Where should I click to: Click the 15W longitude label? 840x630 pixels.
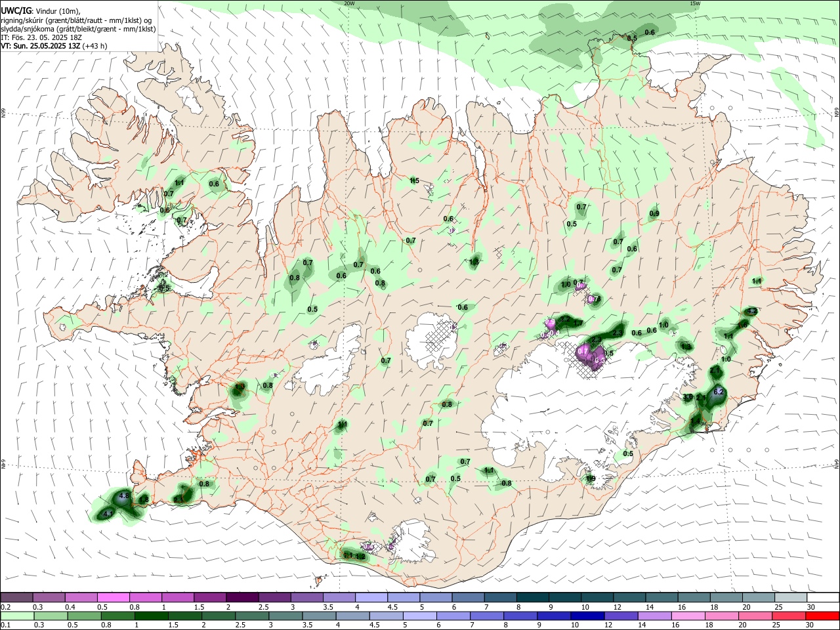click(695, 3)
